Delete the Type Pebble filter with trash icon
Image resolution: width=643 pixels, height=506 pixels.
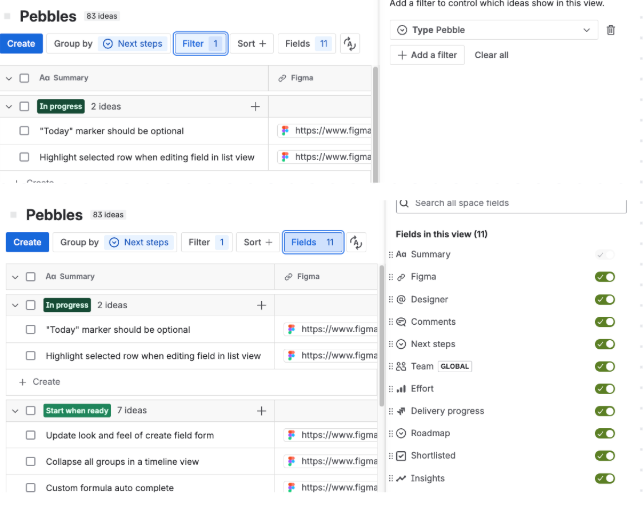pyautogui.click(x=611, y=30)
